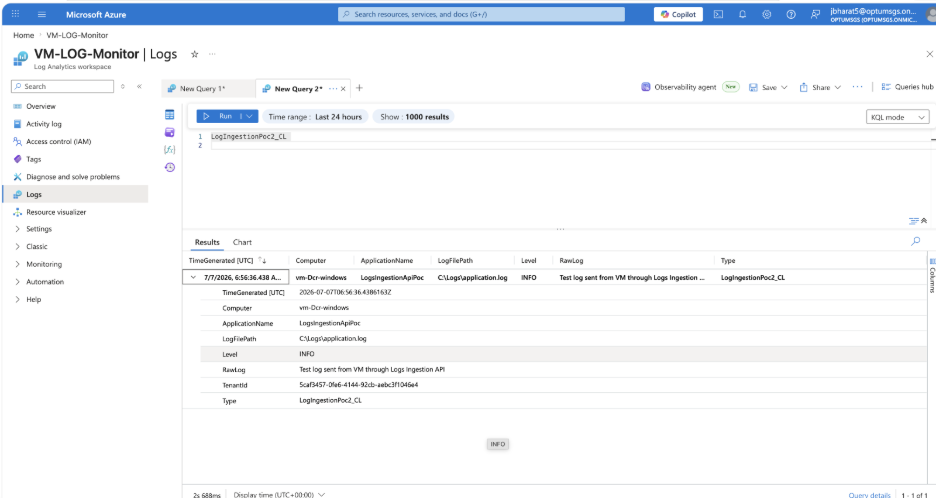Change Time range Last 24 hours
The image size is (936, 498).
click(x=315, y=117)
